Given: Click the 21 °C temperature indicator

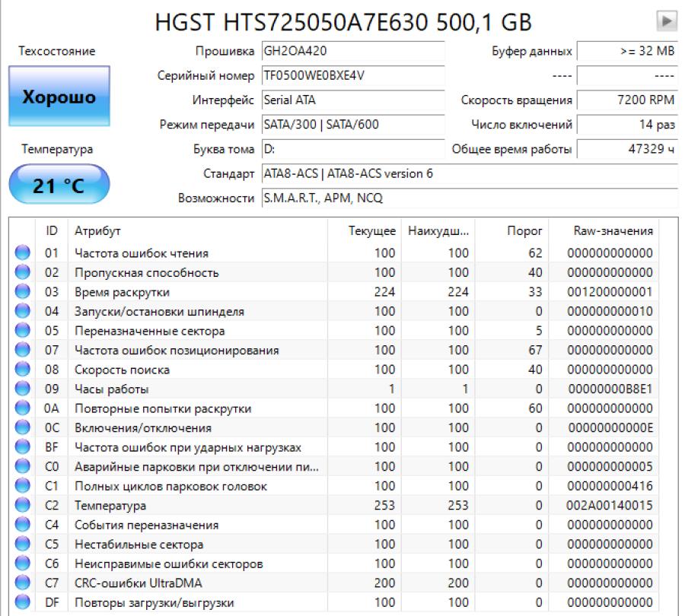Looking at the screenshot, I should coord(59,185).
